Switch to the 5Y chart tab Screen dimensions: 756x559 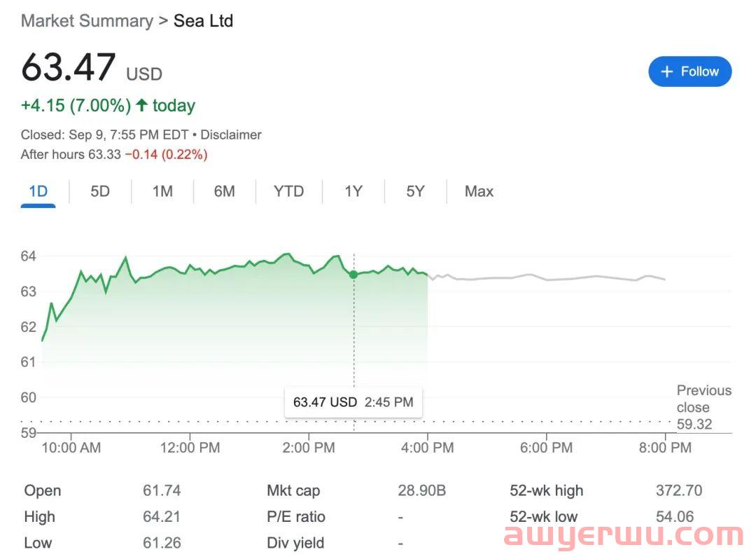(415, 191)
